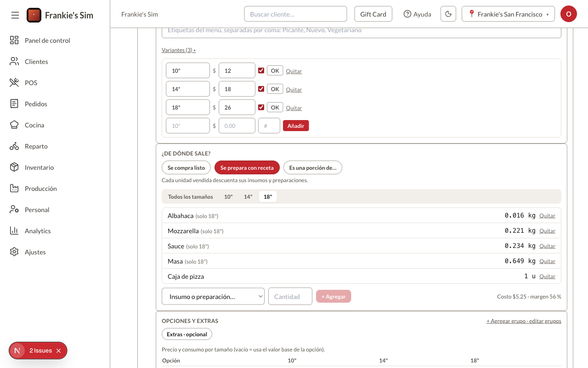The image size is (588, 368).
Task: Select the 18" size tab
Action: pos(268,197)
